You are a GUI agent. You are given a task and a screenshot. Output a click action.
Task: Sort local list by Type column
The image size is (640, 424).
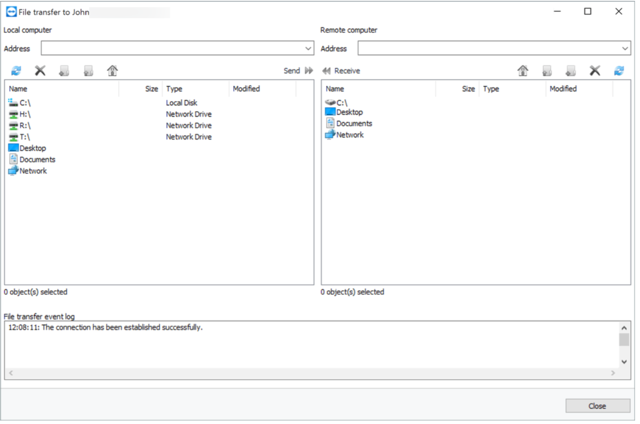[196, 89]
